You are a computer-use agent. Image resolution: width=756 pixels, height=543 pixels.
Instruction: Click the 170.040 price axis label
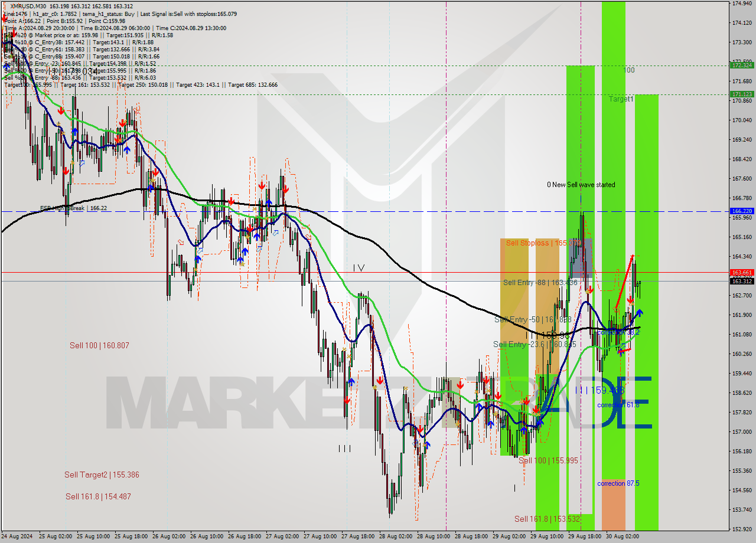[x=742, y=120]
